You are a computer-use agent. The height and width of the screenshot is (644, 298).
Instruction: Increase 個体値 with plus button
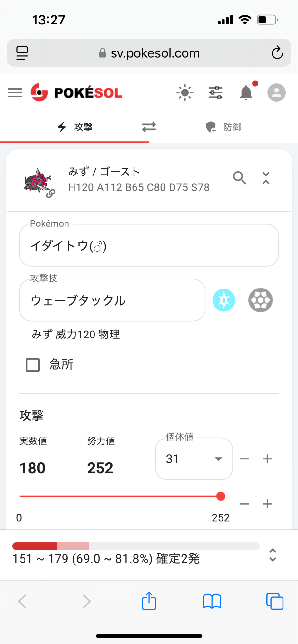coord(267,459)
